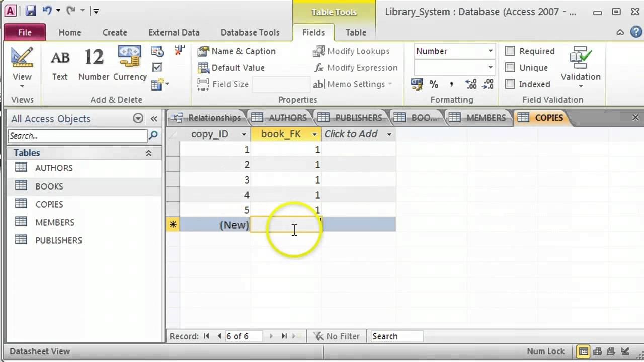
Task: Open the External Data tab
Action: click(174, 32)
